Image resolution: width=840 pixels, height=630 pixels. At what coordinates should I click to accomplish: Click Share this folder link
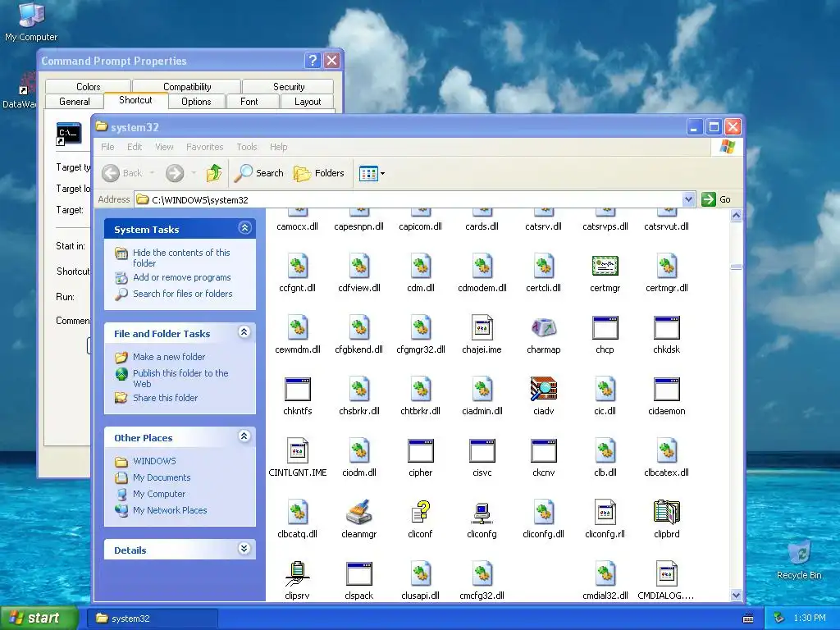point(165,398)
